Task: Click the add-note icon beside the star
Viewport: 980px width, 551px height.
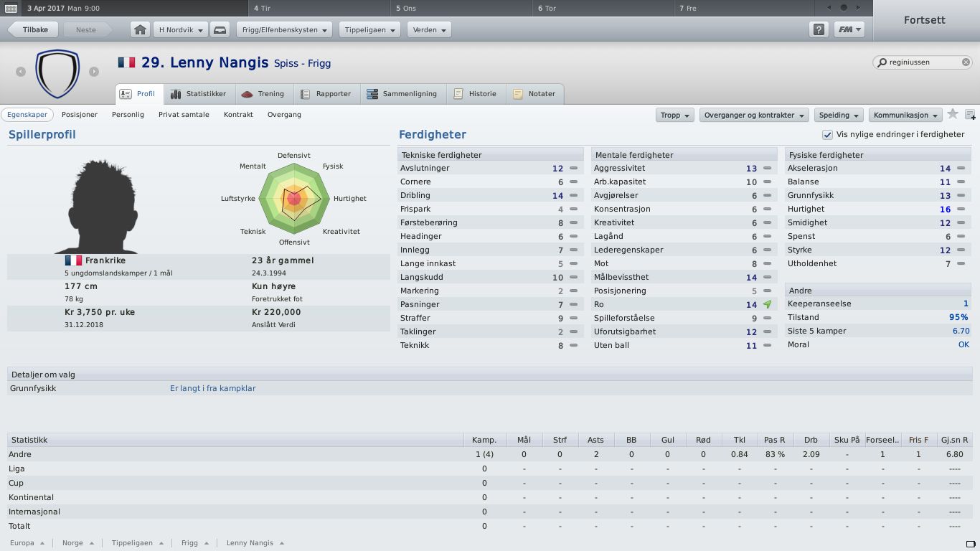Action: [970, 115]
